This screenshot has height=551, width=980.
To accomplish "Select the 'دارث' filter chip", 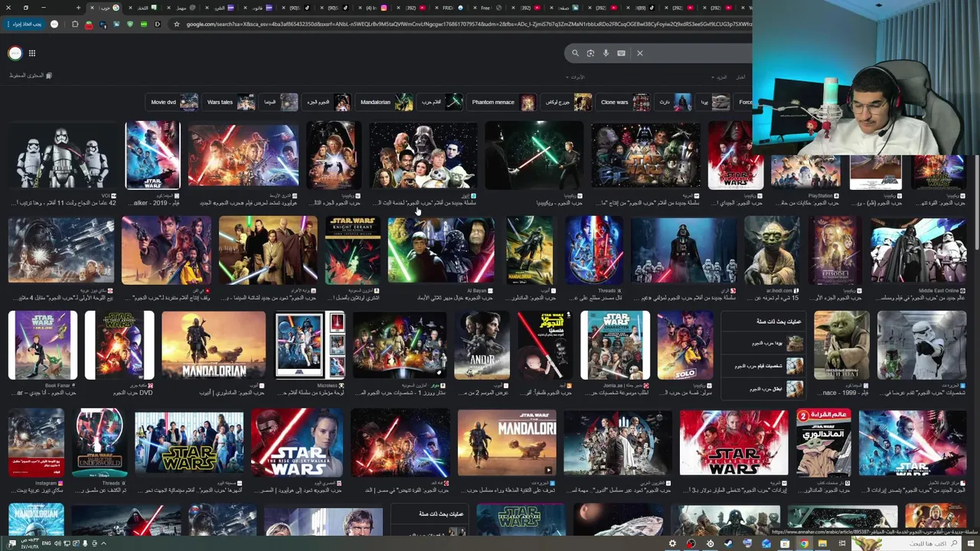I will [674, 102].
